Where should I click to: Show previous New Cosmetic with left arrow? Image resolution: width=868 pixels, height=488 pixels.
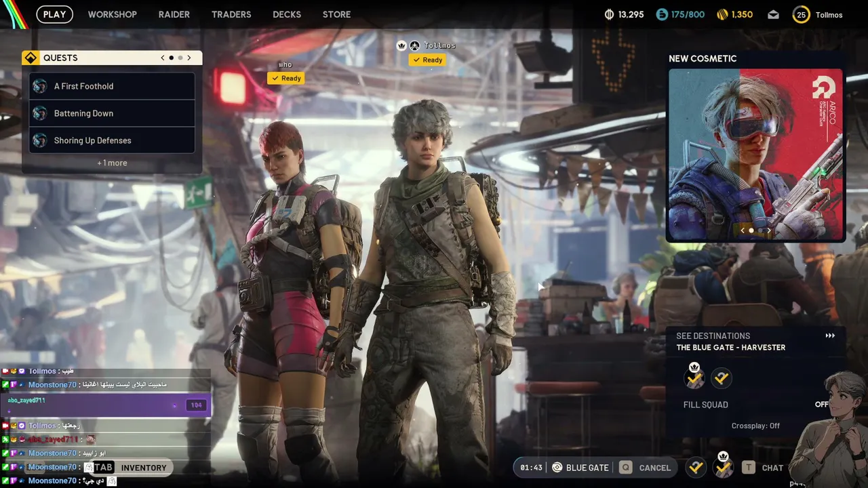click(743, 230)
